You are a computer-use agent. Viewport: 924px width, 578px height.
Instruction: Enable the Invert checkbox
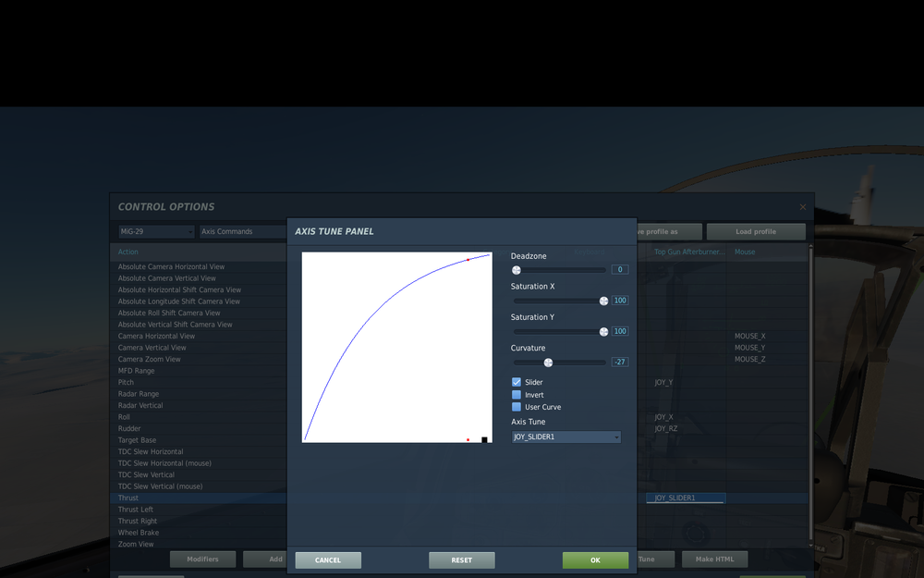point(517,394)
